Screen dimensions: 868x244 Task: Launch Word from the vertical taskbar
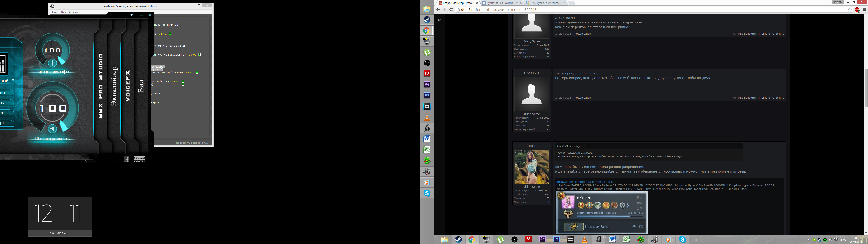427,139
